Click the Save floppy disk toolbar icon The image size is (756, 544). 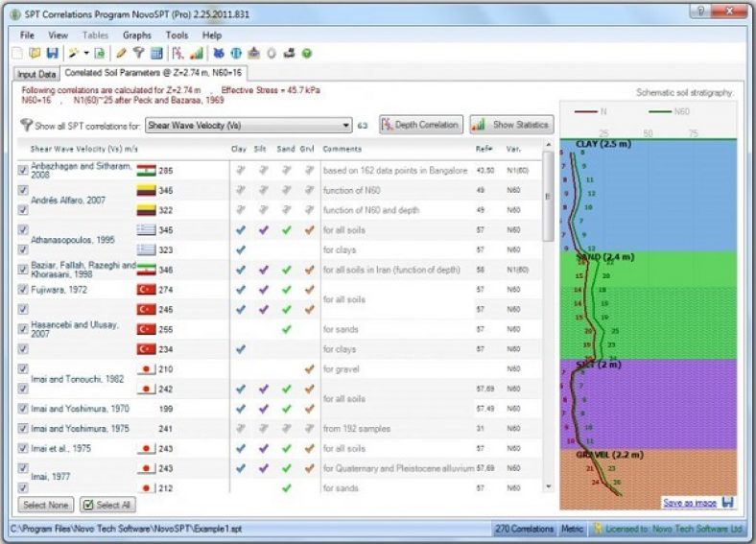[52, 54]
